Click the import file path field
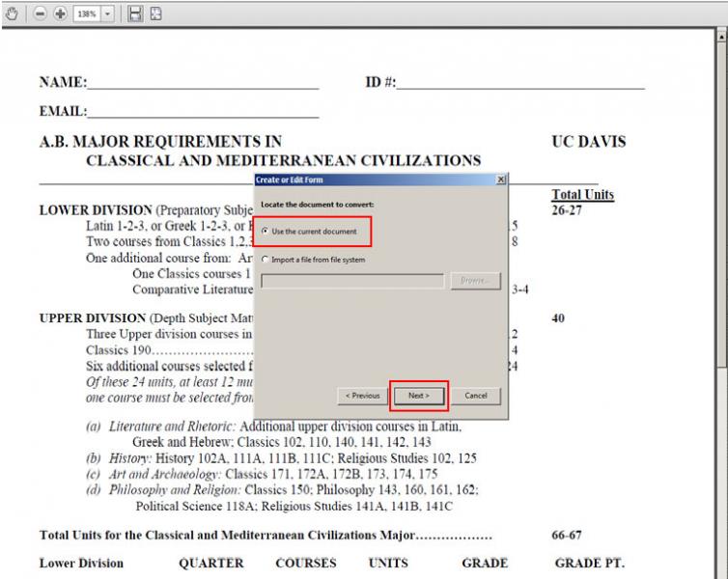 [353, 281]
